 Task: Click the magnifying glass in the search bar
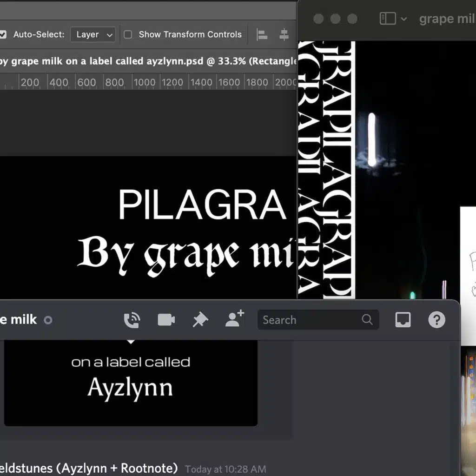[367, 320]
